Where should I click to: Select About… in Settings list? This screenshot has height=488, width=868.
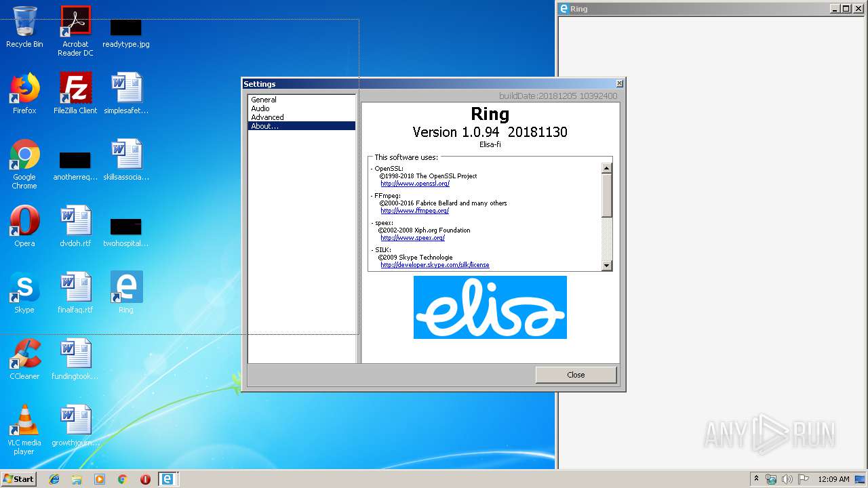point(302,126)
